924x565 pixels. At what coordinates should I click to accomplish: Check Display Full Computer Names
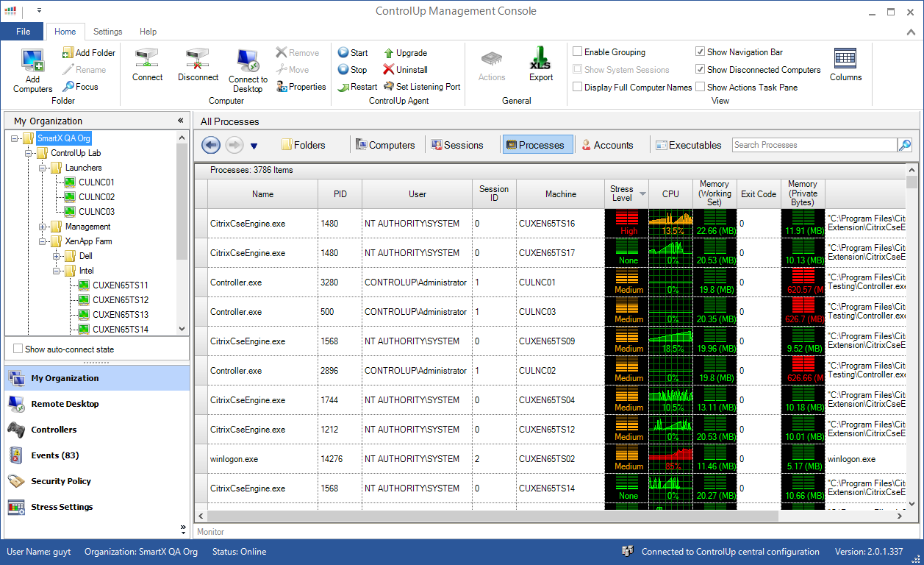(x=578, y=87)
